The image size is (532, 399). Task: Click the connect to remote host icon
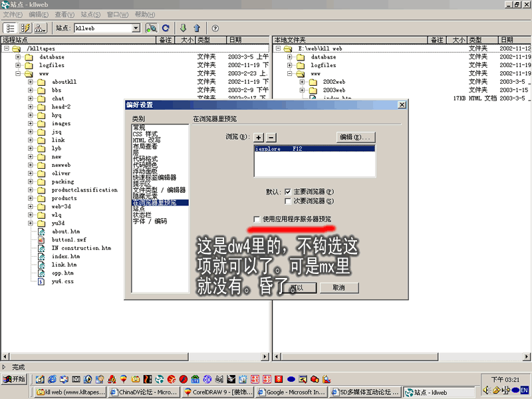[x=151, y=28]
